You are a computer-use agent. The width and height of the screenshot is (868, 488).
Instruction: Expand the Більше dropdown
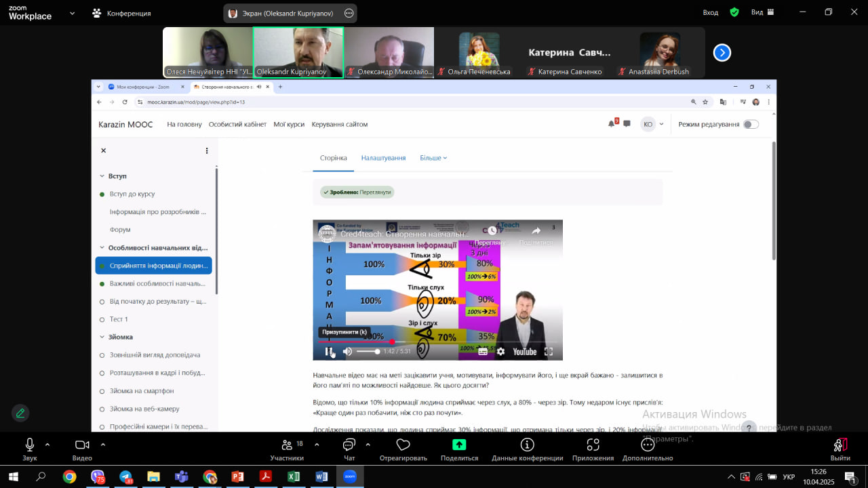[x=433, y=158]
